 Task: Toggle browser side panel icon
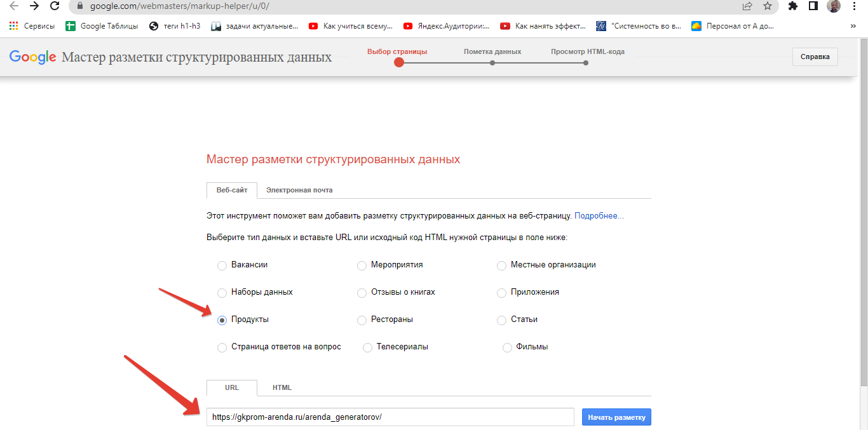813,6
